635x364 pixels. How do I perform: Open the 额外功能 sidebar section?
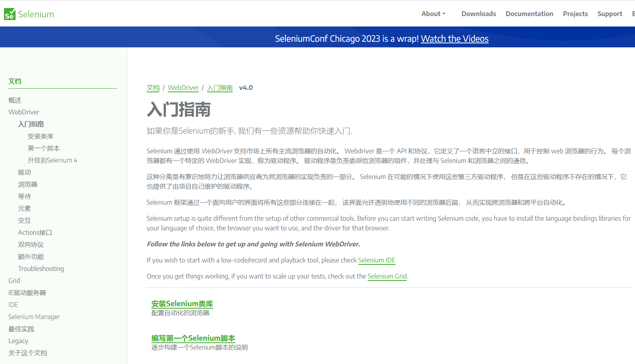31,256
